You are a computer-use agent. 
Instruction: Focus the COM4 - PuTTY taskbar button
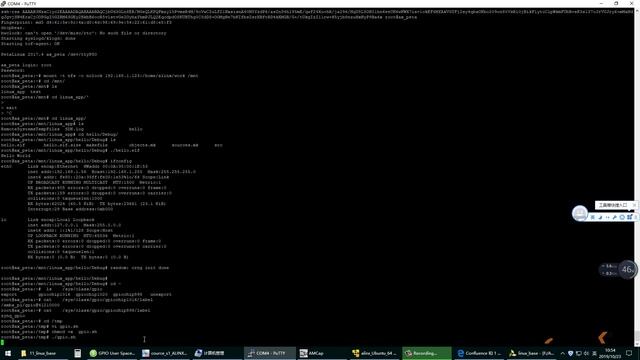tap(270, 353)
